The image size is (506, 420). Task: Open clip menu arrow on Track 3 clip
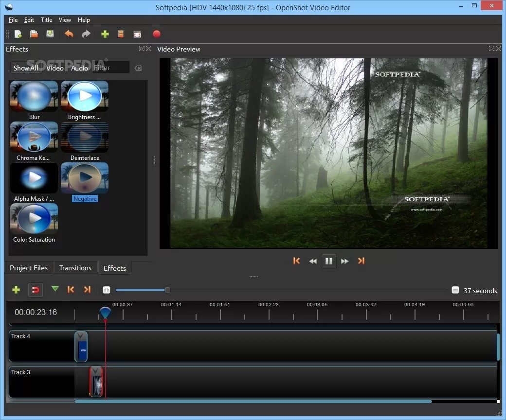(x=95, y=372)
